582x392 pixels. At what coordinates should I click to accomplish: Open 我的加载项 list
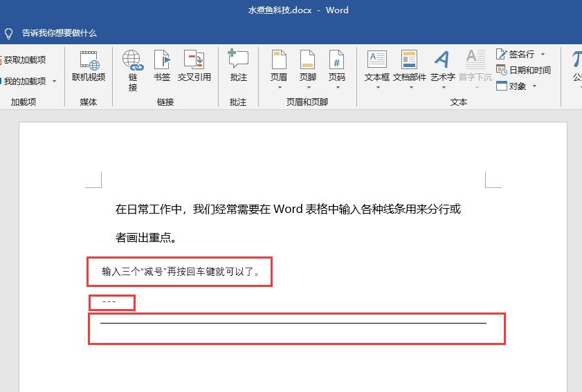(x=24, y=81)
